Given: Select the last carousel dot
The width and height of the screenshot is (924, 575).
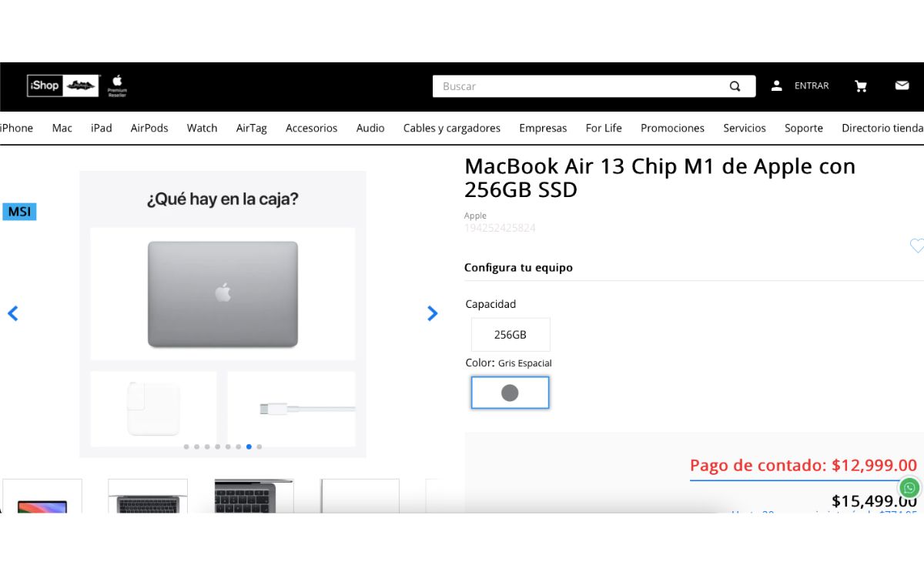Looking at the screenshot, I should coord(259,446).
